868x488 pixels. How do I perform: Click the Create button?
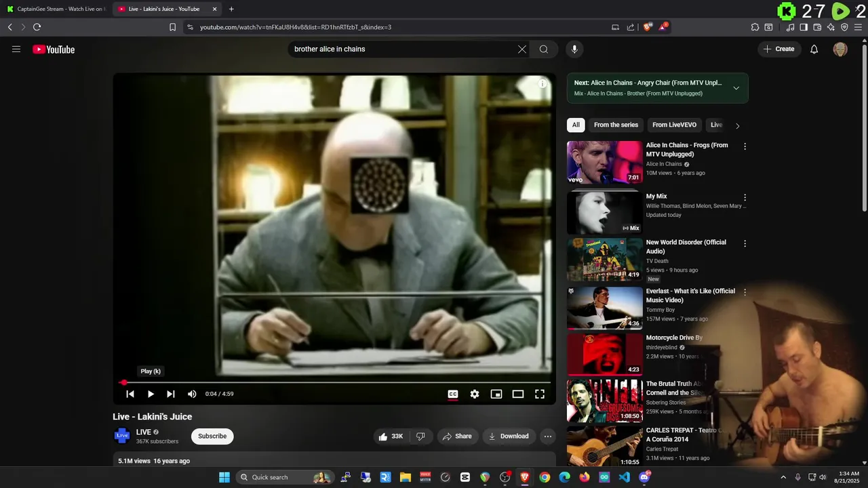(x=779, y=49)
